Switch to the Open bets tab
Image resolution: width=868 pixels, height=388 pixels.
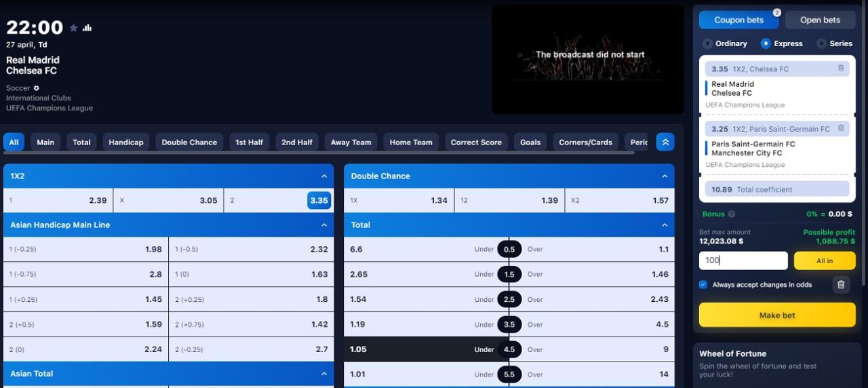point(820,20)
